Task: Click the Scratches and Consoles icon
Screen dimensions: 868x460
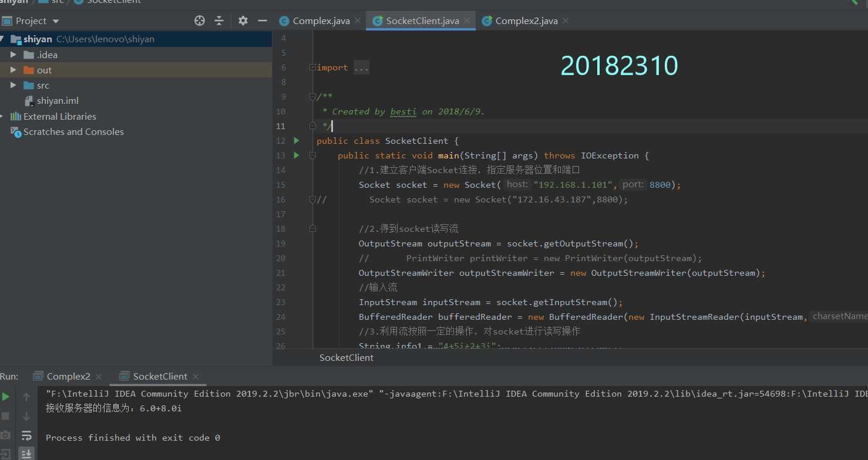Action: click(16, 131)
